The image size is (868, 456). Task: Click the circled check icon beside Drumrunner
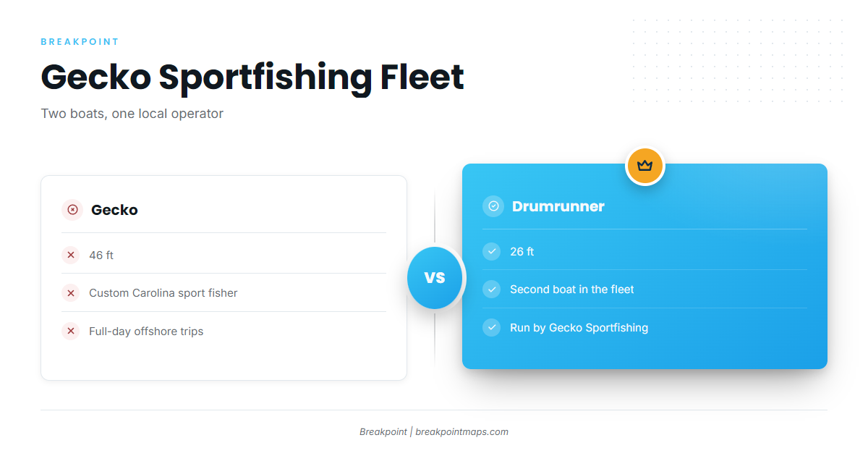(493, 206)
